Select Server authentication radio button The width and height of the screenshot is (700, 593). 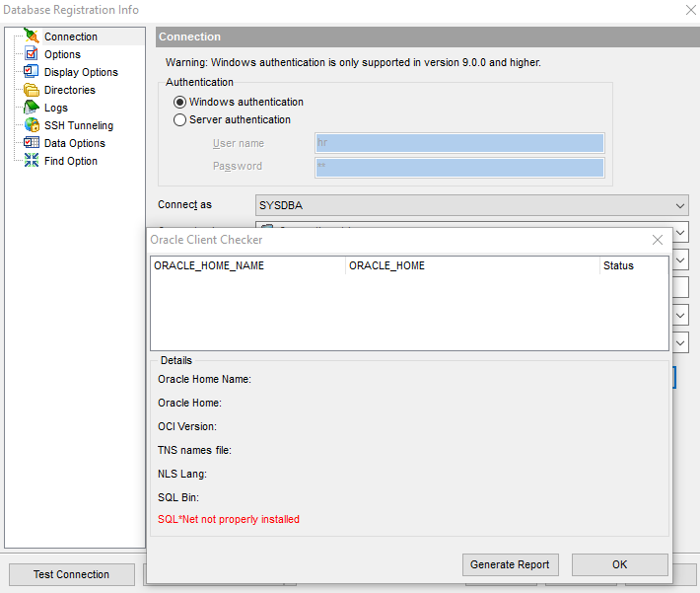tap(179, 120)
